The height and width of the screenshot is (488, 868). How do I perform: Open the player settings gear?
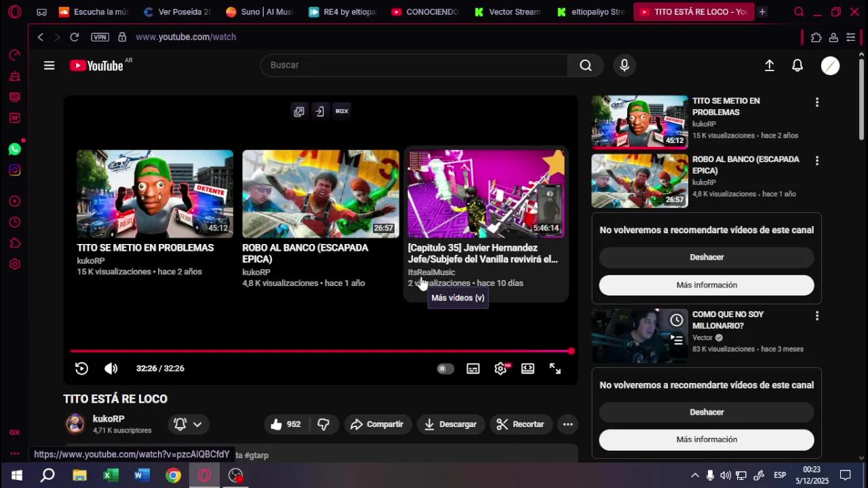click(501, 369)
